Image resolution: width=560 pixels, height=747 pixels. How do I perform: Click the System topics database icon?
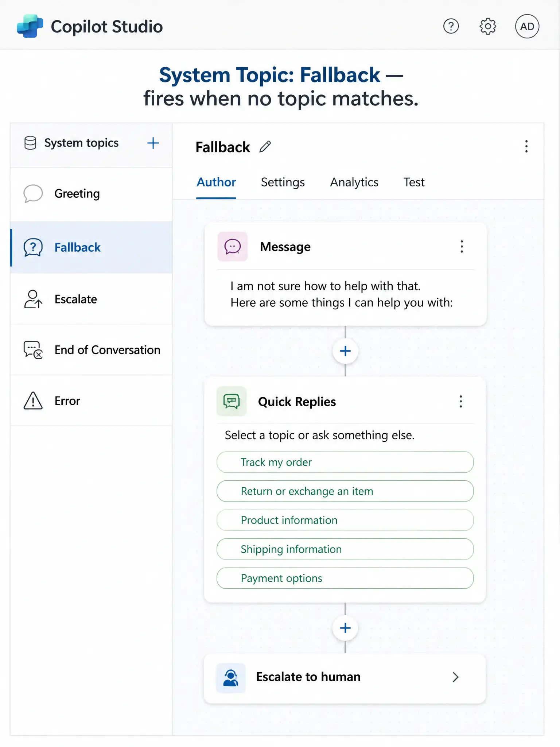(30, 143)
